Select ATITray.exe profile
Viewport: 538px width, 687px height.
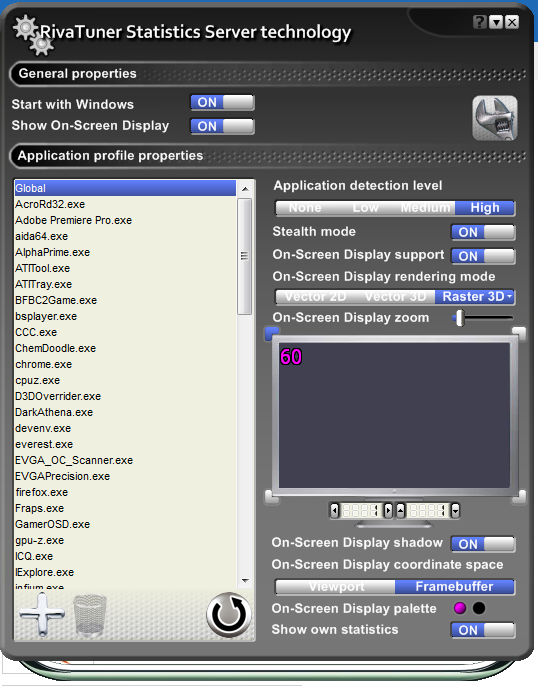point(125,284)
